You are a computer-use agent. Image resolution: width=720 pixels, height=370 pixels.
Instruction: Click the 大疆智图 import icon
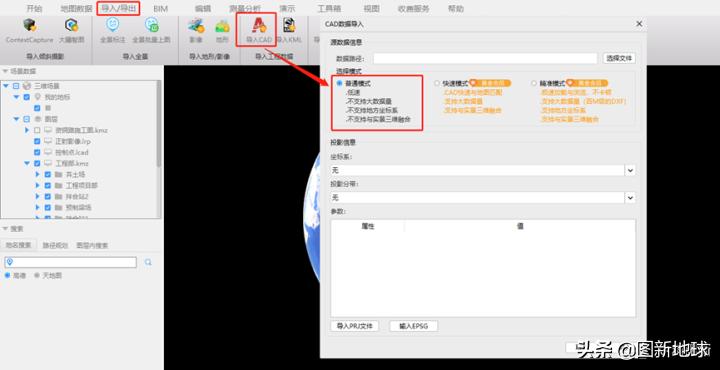[71, 25]
